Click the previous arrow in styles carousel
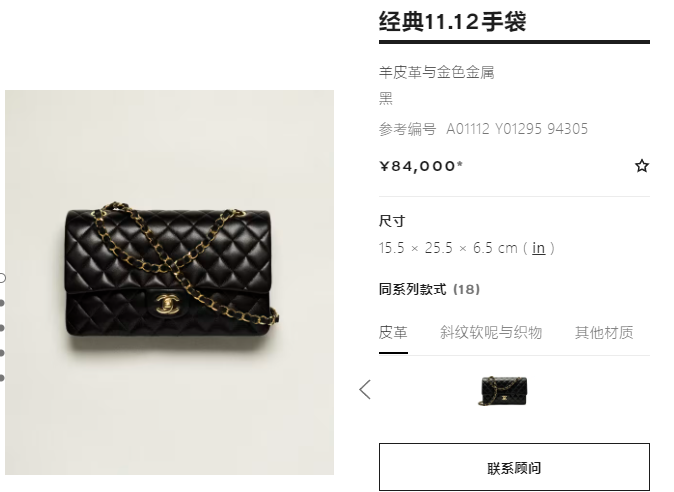674x492 pixels. pyautogui.click(x=365, y=389)
